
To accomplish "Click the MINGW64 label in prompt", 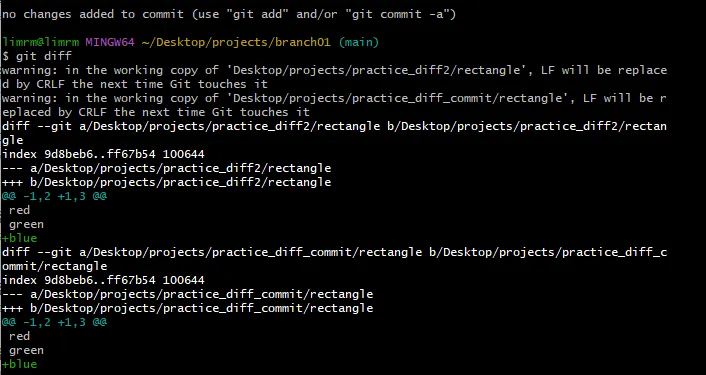I will click(110, 42).
